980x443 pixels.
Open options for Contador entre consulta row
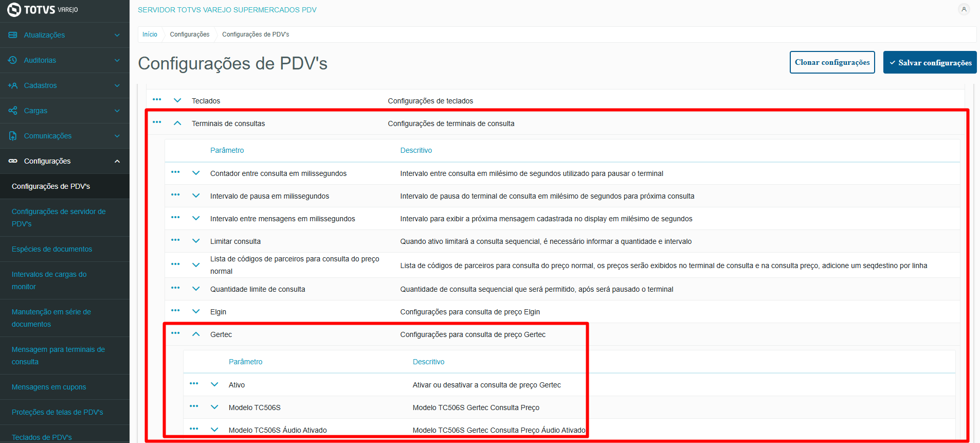click(175, 172)
